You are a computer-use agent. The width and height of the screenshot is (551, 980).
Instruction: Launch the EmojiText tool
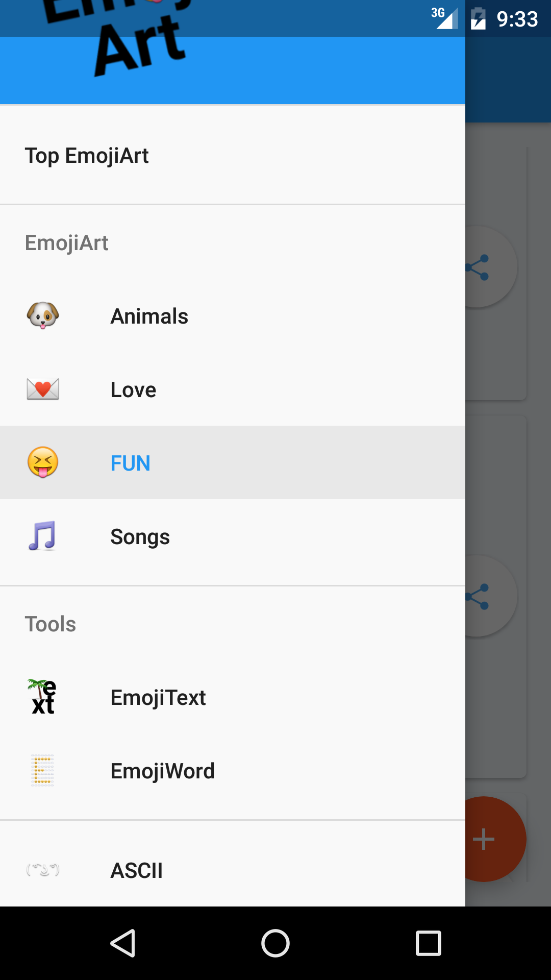(x=233, y=697)
